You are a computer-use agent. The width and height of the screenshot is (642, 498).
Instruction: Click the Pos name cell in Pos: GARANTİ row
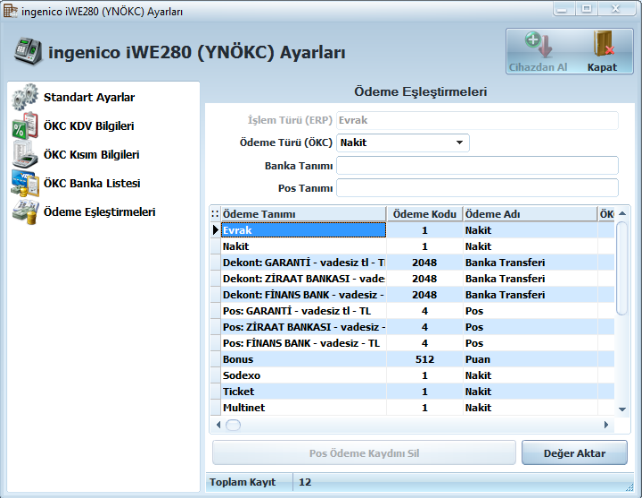530,311
